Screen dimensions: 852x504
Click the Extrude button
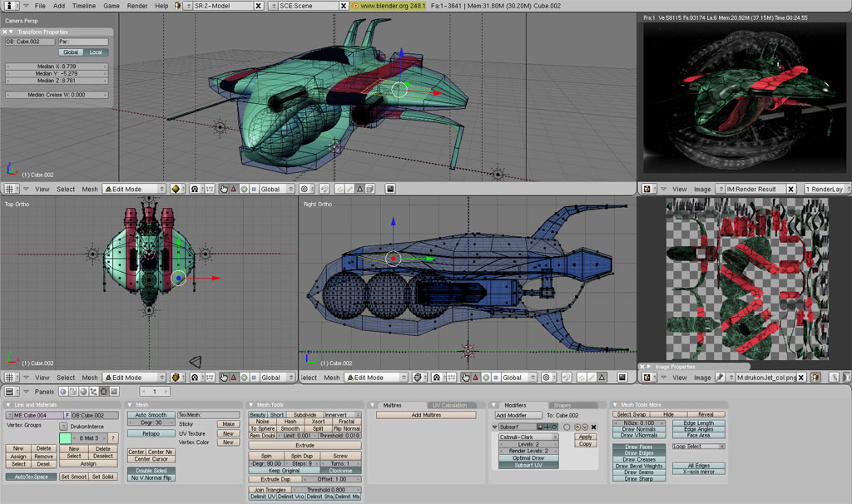pos(305,445)
